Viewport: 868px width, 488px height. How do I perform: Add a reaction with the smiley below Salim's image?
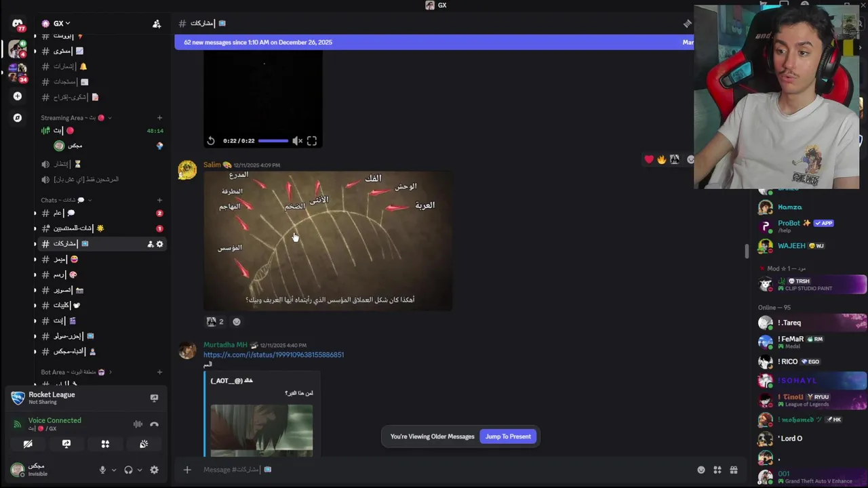tap(237, 322)
